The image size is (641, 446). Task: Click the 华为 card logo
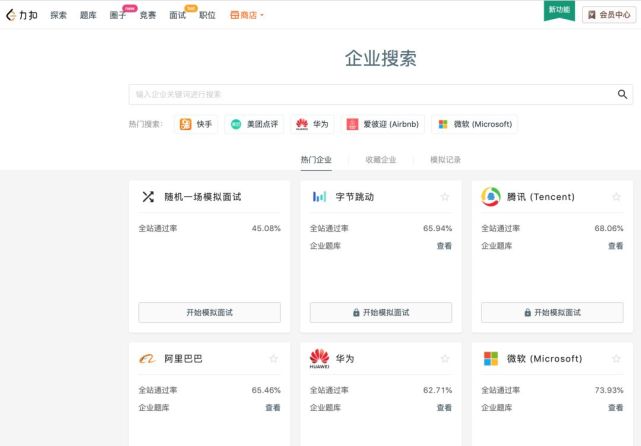click(x=319, y=359)
